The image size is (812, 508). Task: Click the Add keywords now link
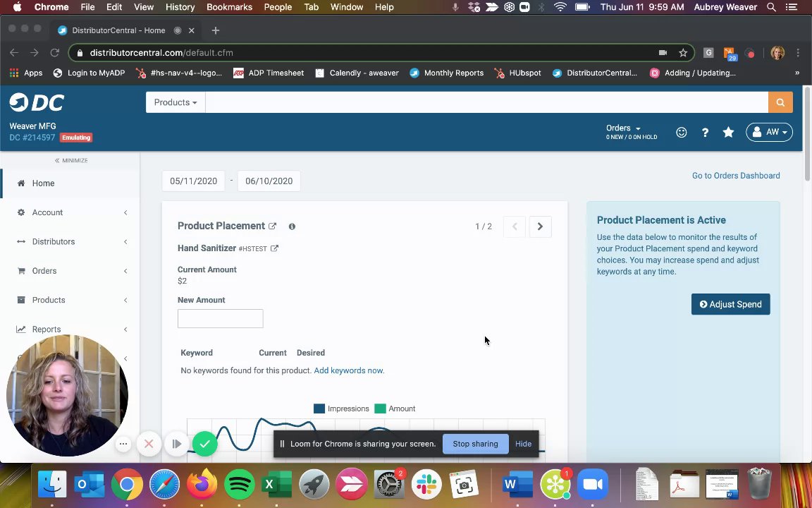pos(348,370)
